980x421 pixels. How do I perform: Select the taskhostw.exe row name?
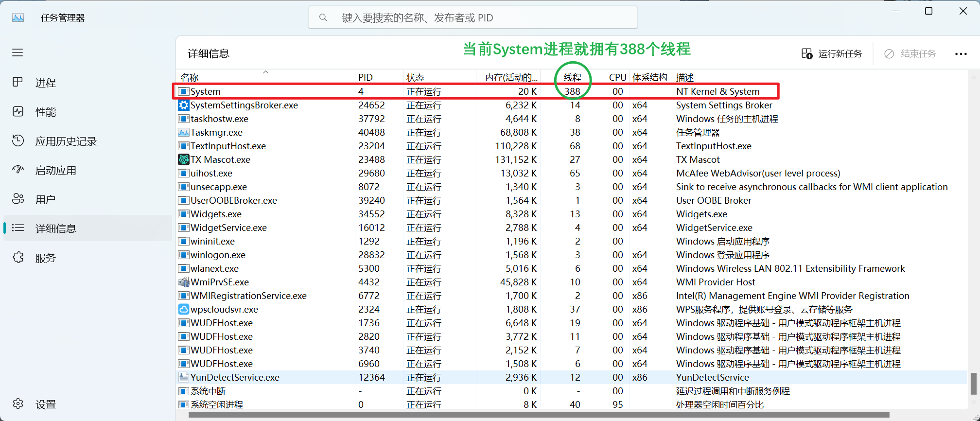pyautogui.click(x=219, y=119)
